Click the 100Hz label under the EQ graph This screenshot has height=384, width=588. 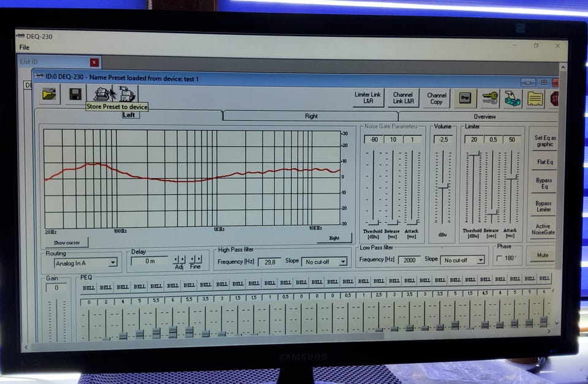pos(120,231)
